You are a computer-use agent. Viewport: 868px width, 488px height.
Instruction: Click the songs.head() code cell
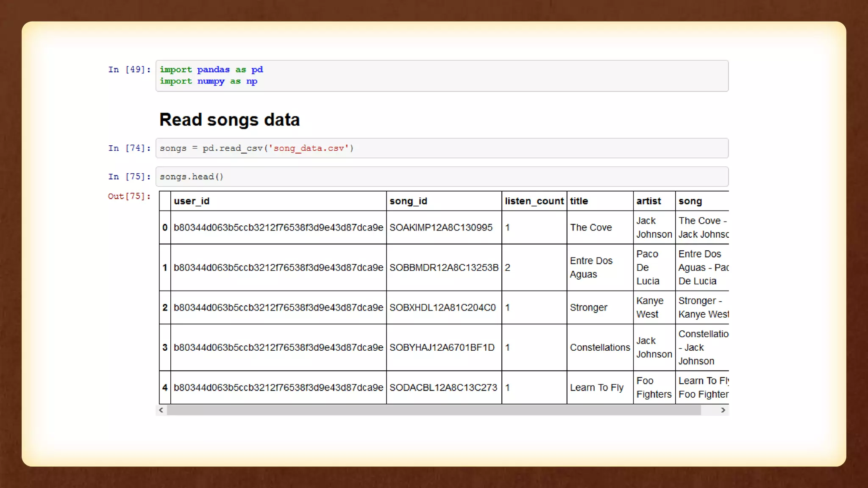(442, 177)
